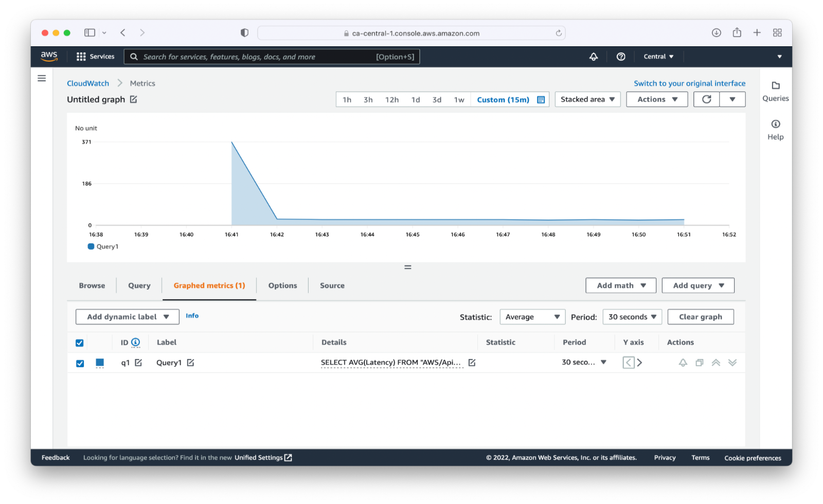Screen dimensions: 823x504
Task: Open the Add dynamic label dropdown
Action: click(x=128, y=317)
